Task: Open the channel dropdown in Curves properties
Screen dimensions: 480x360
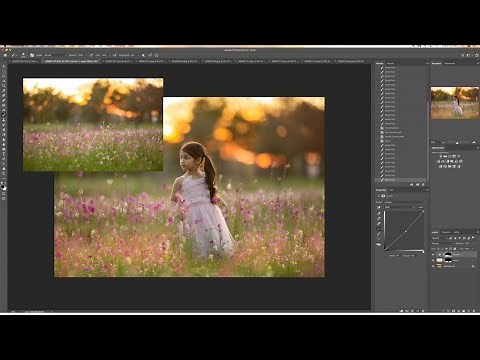Action: click(400, 207)
